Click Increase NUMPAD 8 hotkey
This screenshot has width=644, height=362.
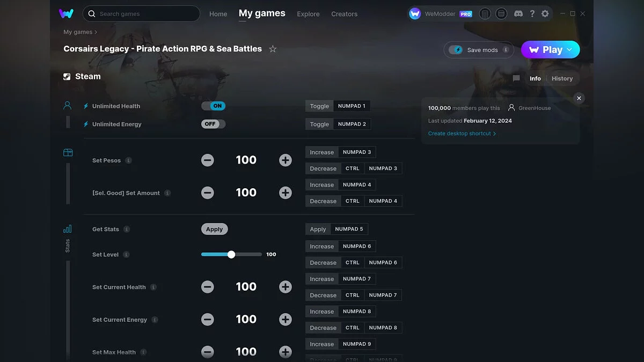341,311
